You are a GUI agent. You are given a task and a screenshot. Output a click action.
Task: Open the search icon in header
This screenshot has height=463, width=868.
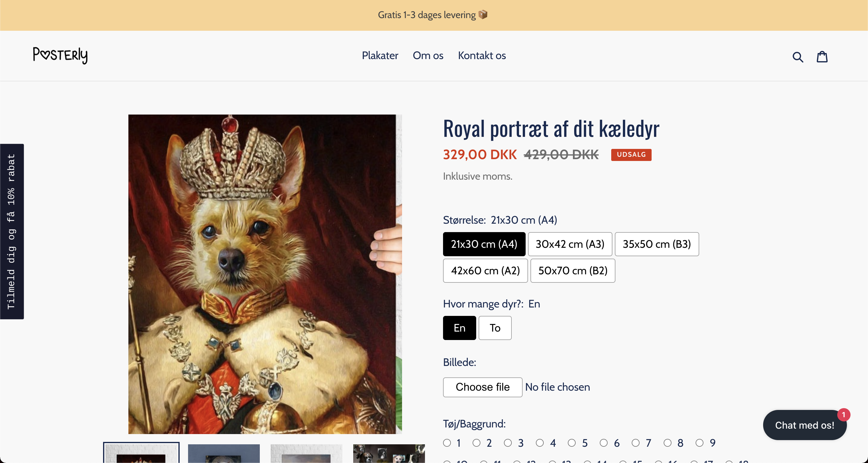click(797, 57)
